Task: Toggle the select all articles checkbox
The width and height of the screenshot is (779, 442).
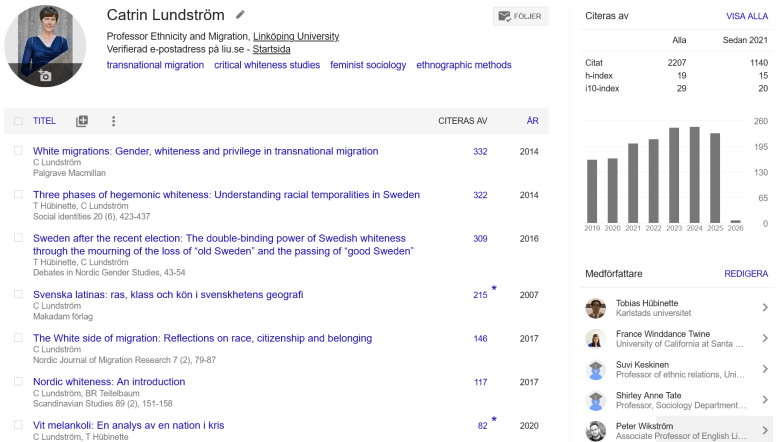Action: (x=18, y=121)
